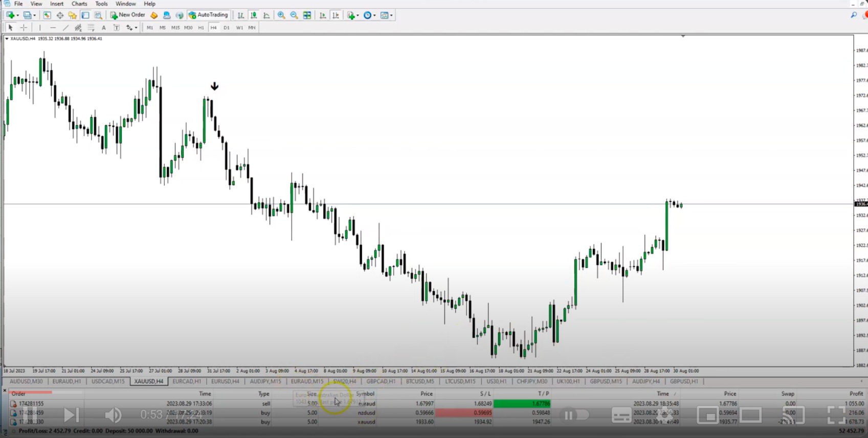Switch to the EURUSD,H4 chart tab

tap(225, 381)
